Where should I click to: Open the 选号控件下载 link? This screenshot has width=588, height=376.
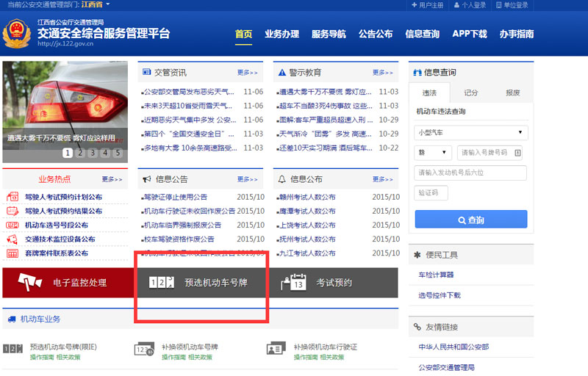pos(440,295)
